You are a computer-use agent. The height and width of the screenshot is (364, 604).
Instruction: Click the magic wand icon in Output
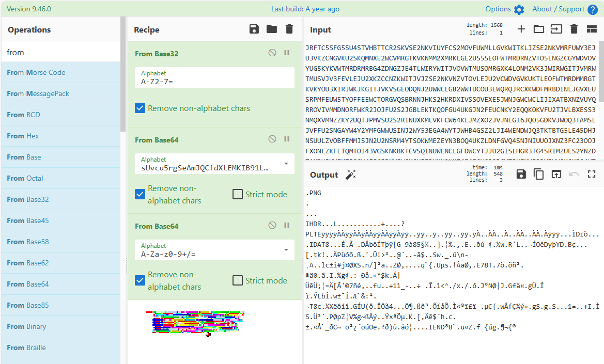351,175
